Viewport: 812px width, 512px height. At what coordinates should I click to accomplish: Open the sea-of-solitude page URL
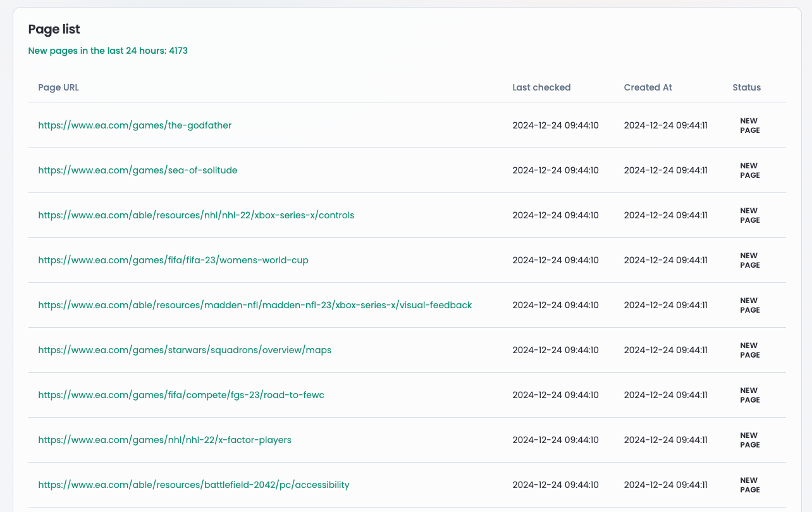(x=138, y=170)
